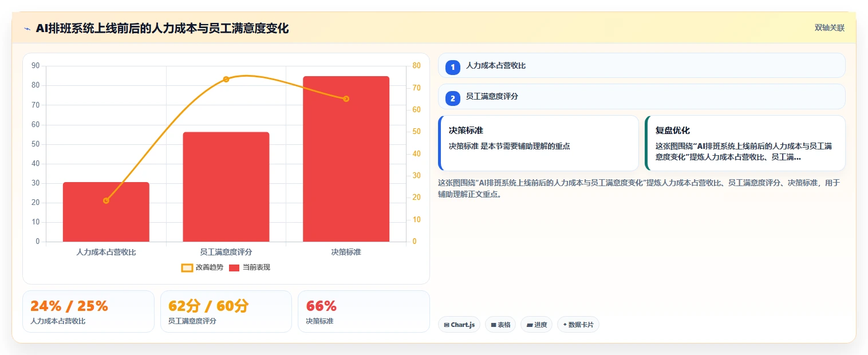The width and height of the screenshot is (868, 355).
Task: Open the 员工满意度评分 list row
Action: point(641,96)
